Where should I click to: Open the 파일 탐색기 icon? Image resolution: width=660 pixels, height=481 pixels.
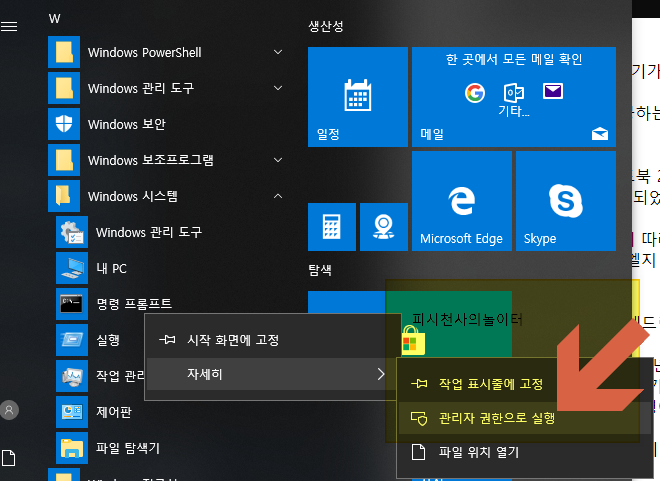point(72,448)
